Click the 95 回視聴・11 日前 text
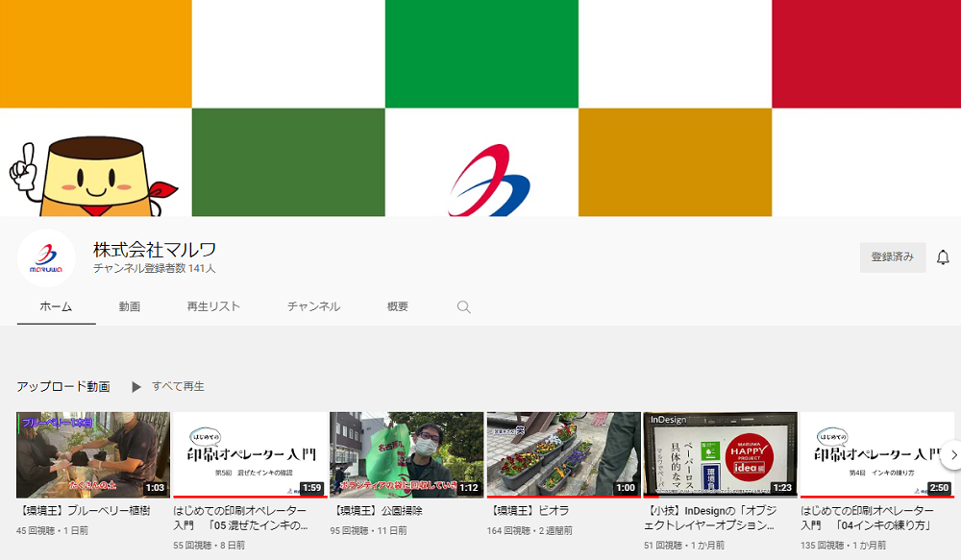 click(368, 530)
